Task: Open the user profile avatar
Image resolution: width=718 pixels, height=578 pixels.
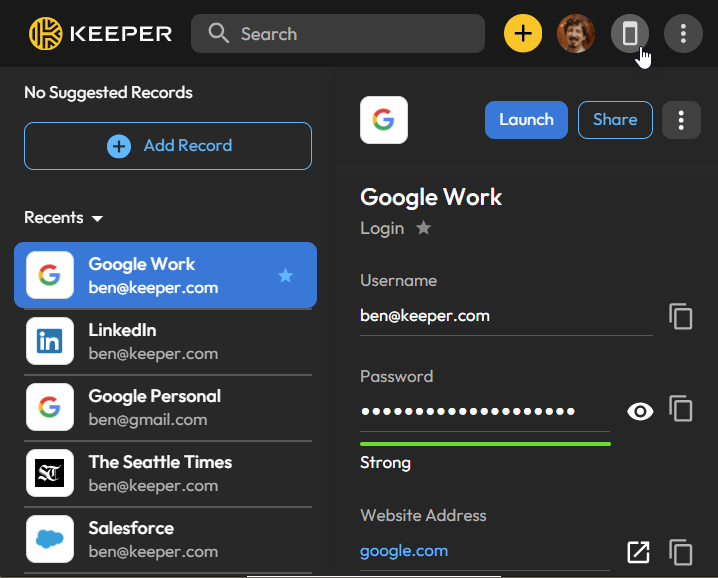Action: (x=576, y=34)
